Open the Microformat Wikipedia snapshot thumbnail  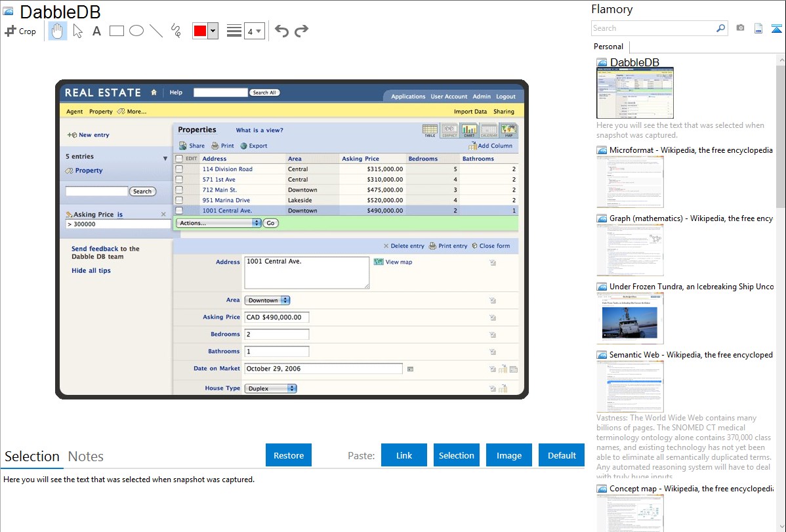(x=630, y=182)
